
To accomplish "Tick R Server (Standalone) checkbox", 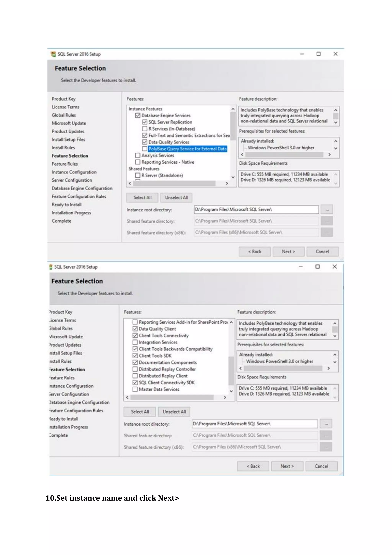I will 138,175.
